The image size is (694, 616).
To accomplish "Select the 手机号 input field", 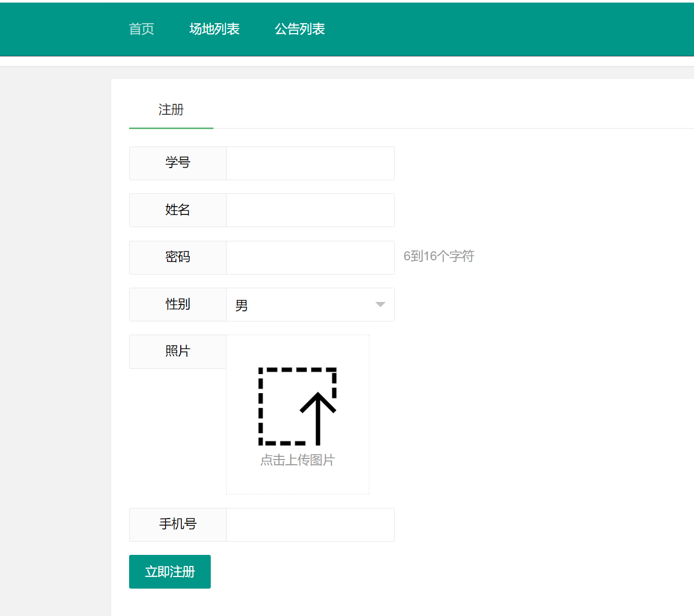I will tap(310, 524).
